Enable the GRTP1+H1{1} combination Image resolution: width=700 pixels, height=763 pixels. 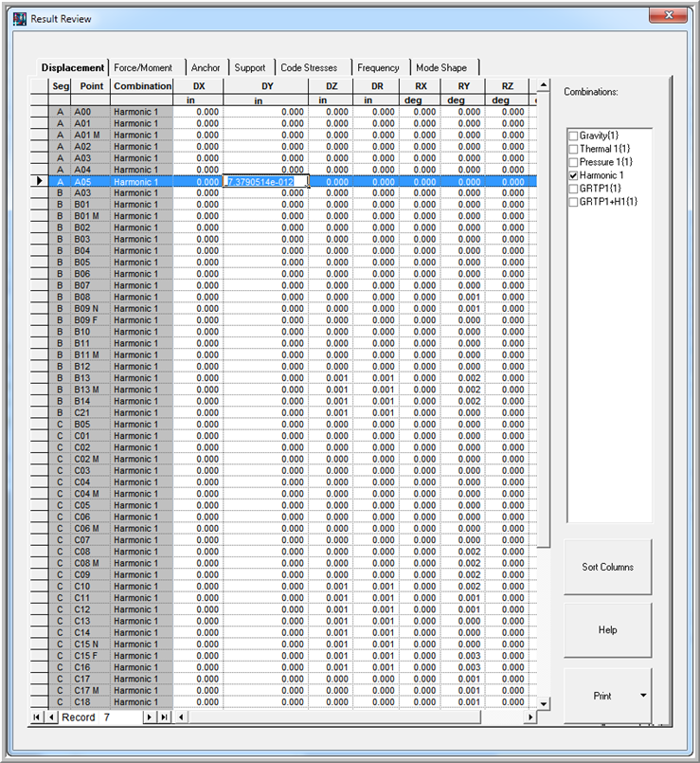(573, 202)
